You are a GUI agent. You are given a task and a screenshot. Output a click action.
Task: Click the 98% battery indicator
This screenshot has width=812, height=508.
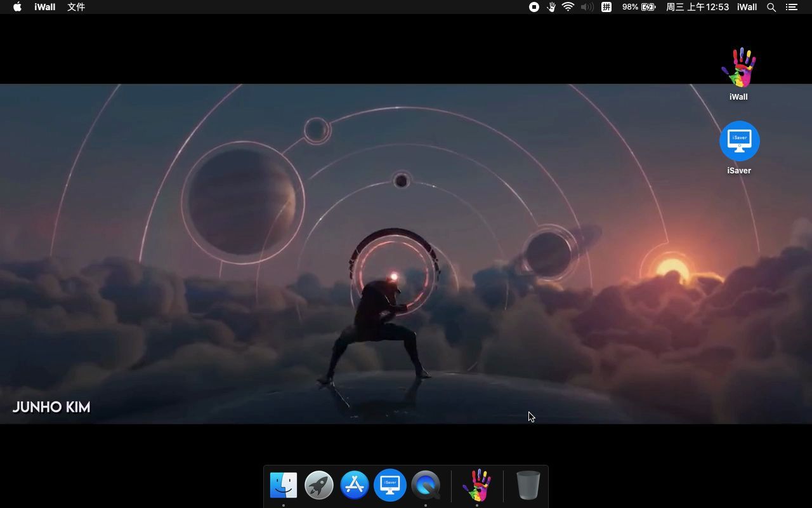click(x=638, y=7)
